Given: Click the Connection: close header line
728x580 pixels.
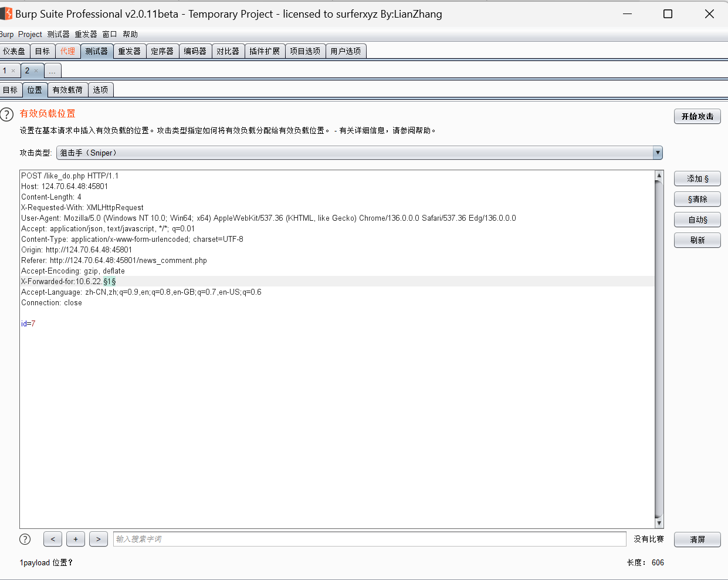Looking at the screenshot, I should 52,302.
